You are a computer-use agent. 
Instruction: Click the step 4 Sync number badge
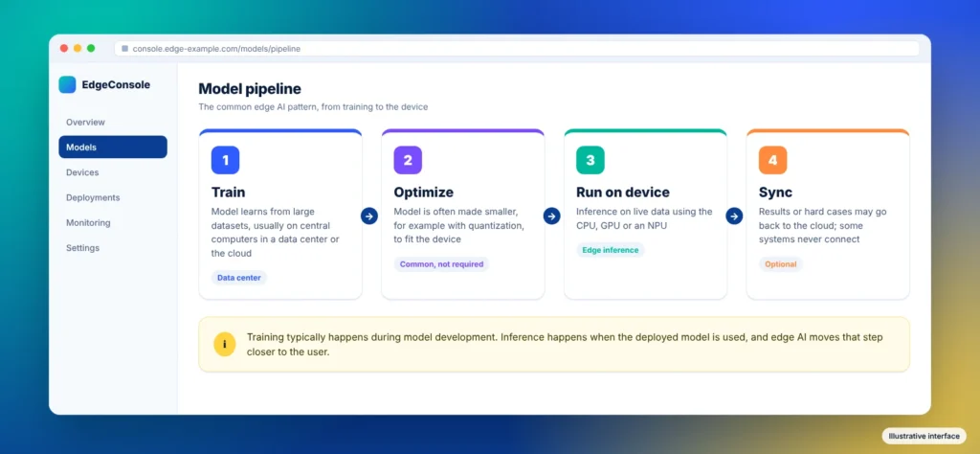[x=772, y=160]
